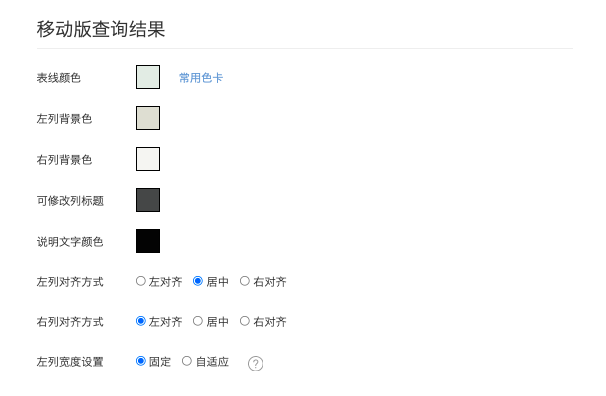Screen dimensions: 606x396
Task: Open the 表线颜色 color swatch
Action: (x=148, y=77)
